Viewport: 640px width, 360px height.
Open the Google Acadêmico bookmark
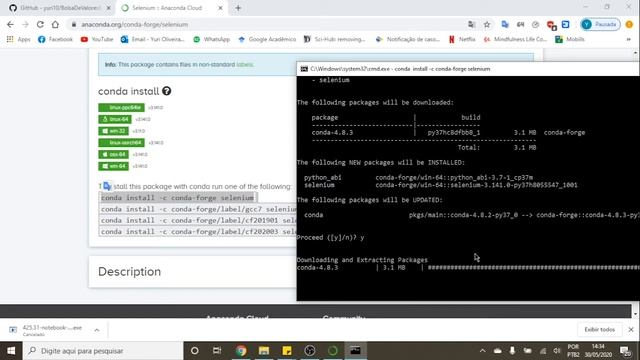[267, 39]
